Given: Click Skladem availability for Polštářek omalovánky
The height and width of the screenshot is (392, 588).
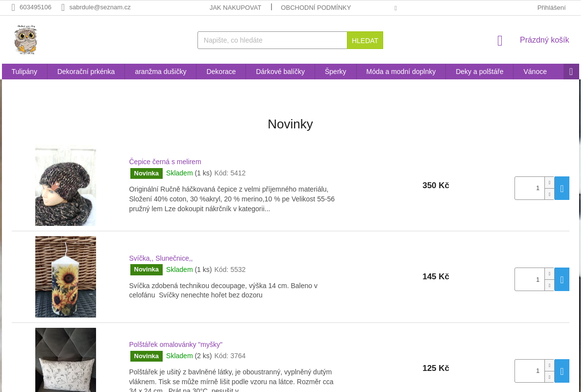Looking at the screenshot, I should (179, 356).
